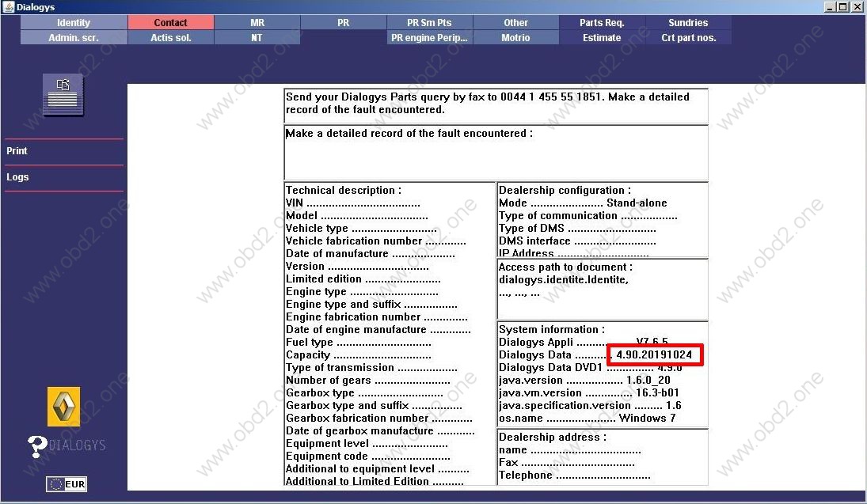Switch to the Contact tab

171,23
